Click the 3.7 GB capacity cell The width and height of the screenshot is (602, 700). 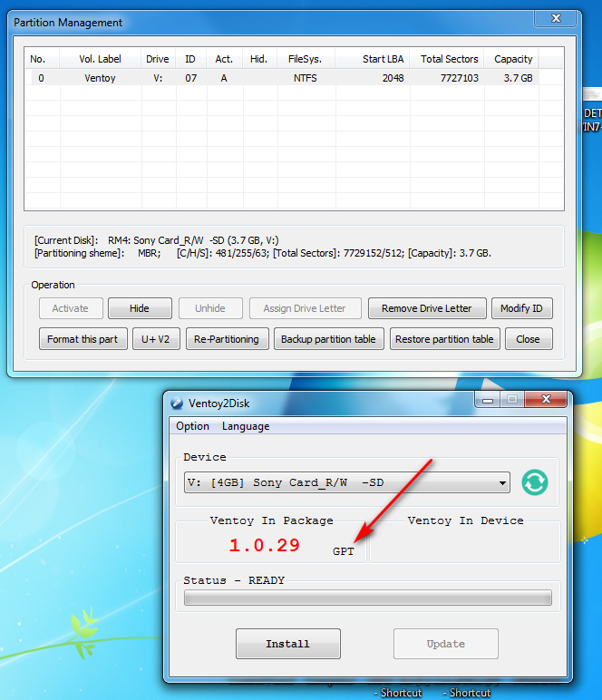518,78
